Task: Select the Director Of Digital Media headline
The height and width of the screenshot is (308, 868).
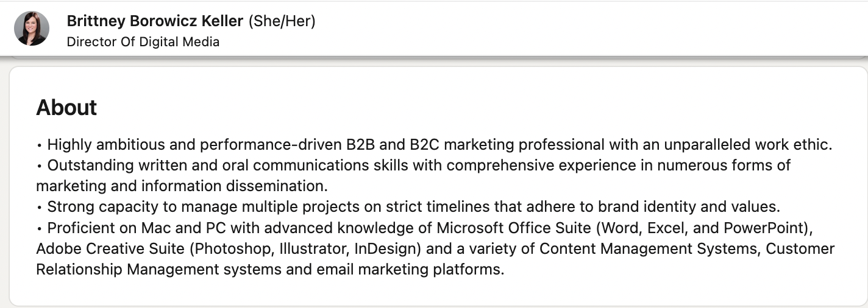Action: pyautogui.click(x=143, y=42)
